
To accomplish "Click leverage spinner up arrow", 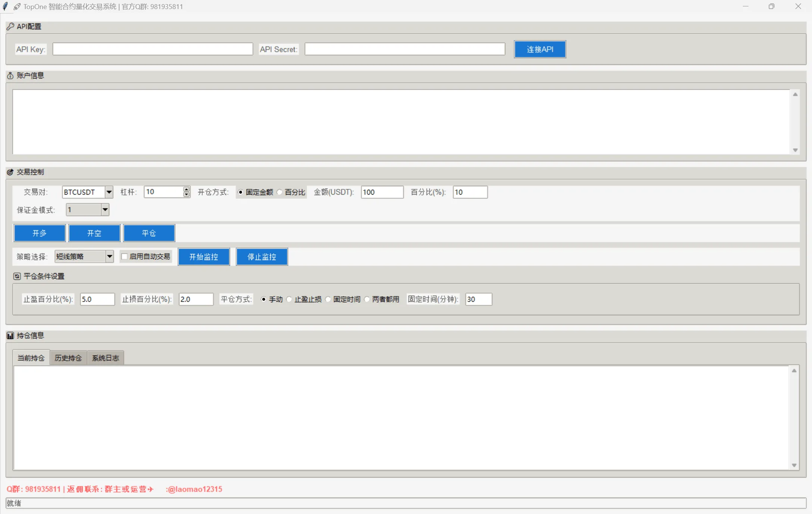I will [186, 189].
